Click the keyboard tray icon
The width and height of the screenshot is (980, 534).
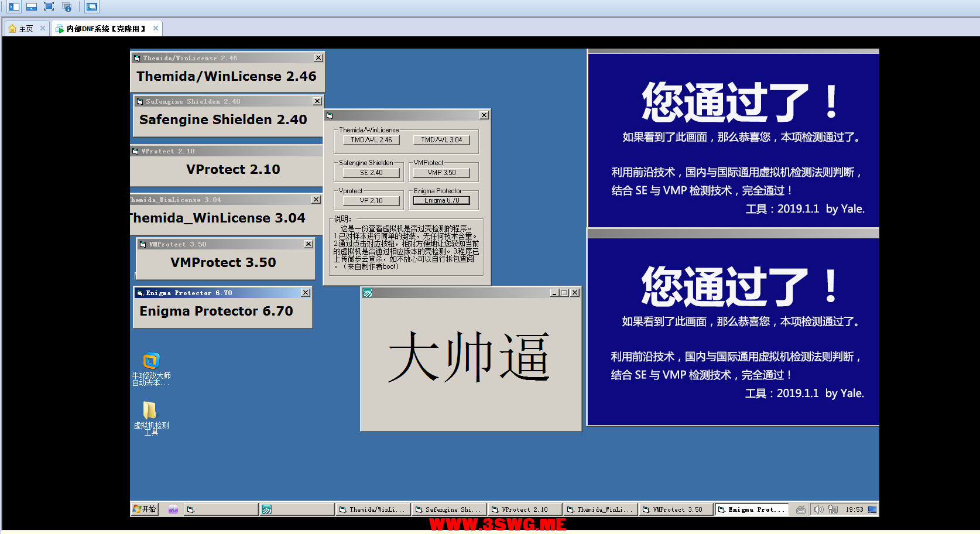pyautogui.click(x=800, y=509)
